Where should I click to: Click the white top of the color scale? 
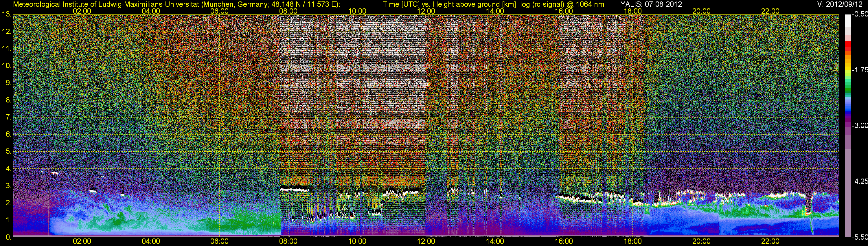click(x=847, y=20)
